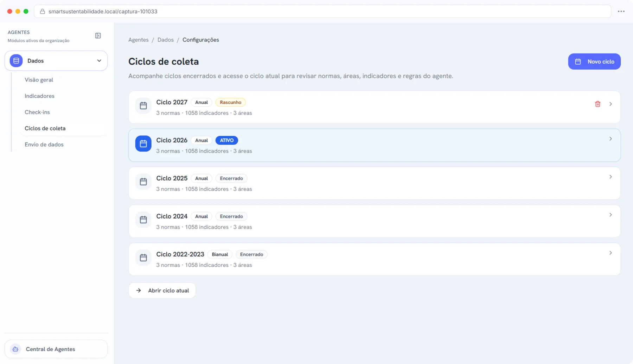Open Ciclo 2022-2023 title
The image size is (633, 364).
pyautogui.click(x=180, y=254)
